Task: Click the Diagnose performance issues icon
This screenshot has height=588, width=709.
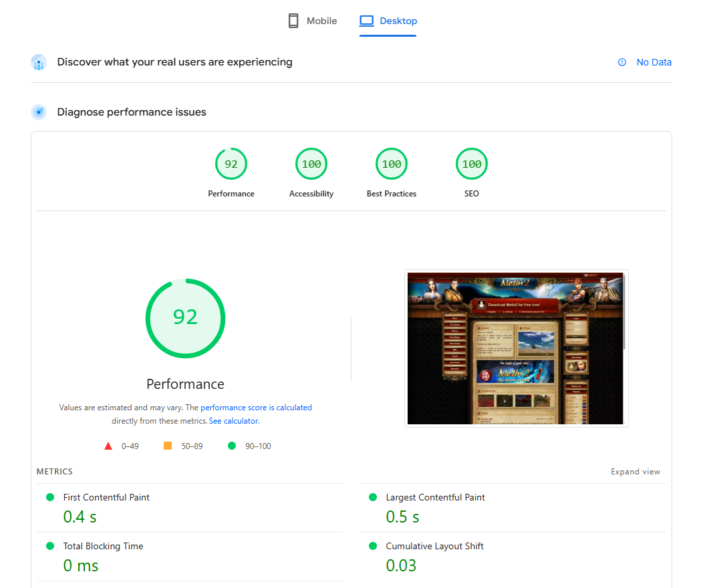Action: coord(39,112)
